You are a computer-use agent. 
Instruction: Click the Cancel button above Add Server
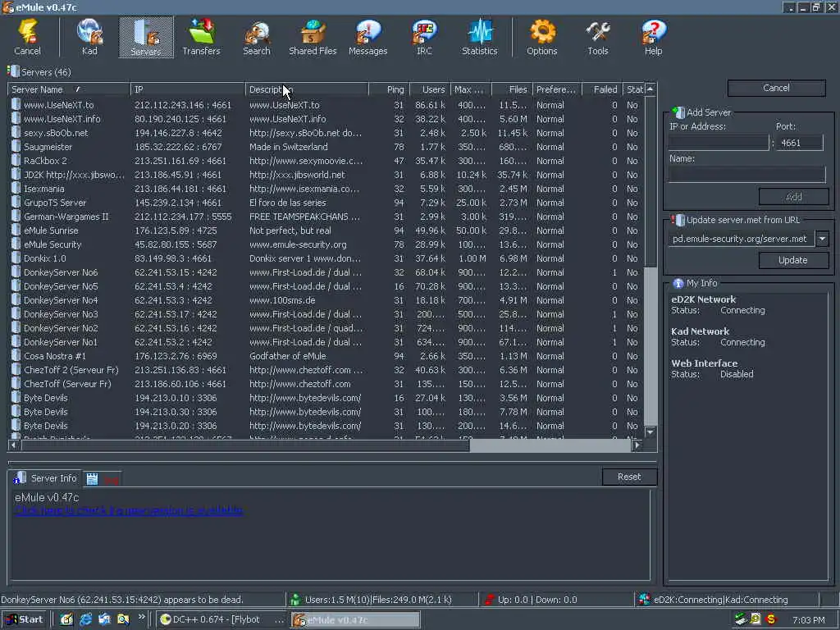pyautogui.click(x=776, y=88)
